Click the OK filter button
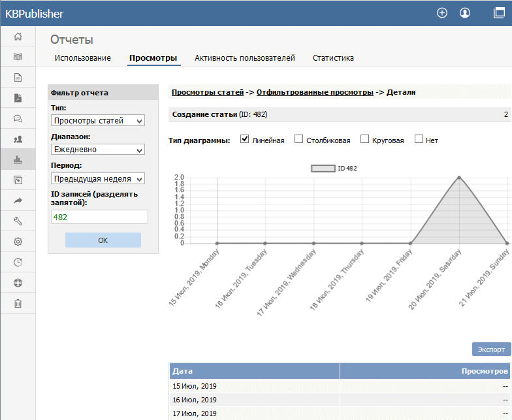 103,240
